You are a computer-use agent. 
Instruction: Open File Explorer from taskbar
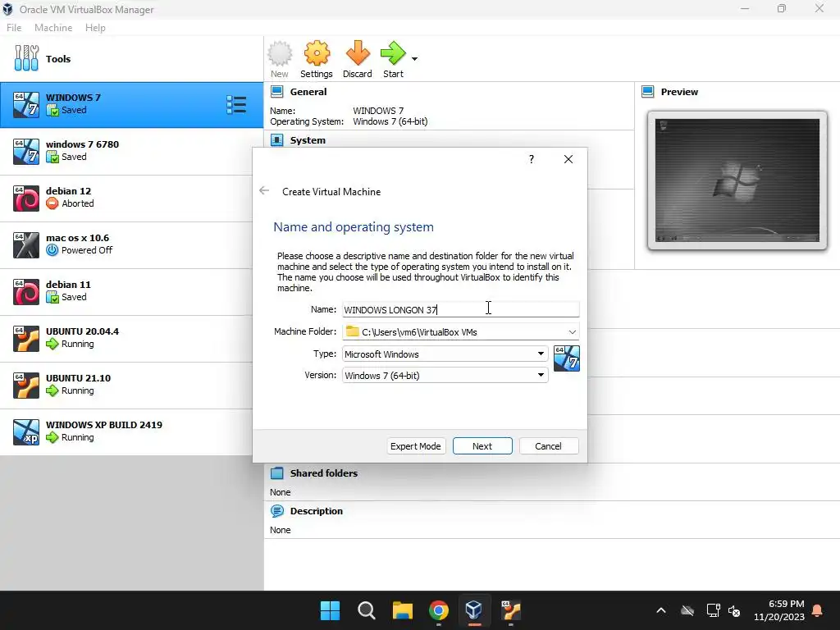pos(402,610)
